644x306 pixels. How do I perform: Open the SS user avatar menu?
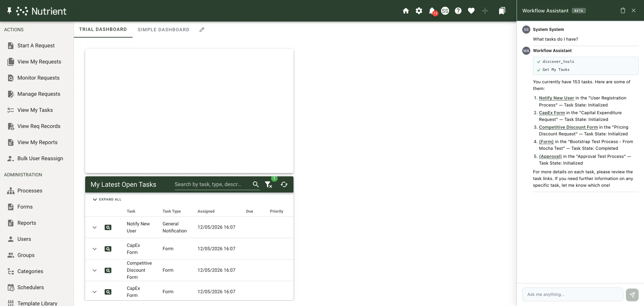click(445, 11)
